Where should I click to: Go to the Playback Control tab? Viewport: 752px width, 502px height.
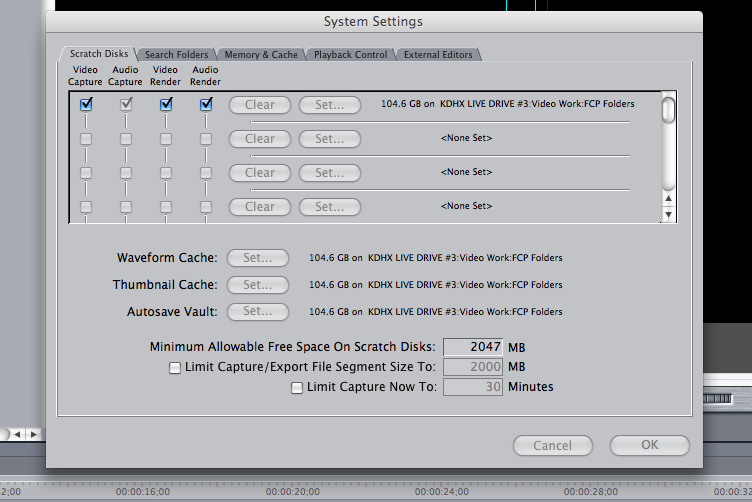click(x=350, y=54)
